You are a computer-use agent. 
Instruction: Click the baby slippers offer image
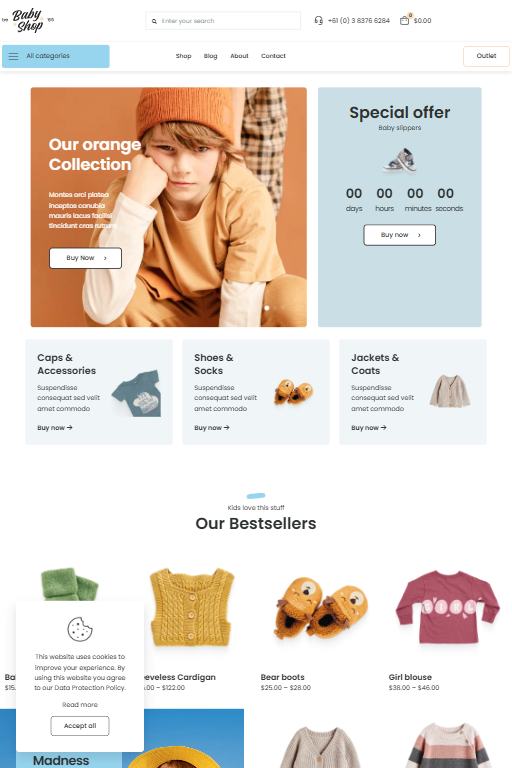400,161
